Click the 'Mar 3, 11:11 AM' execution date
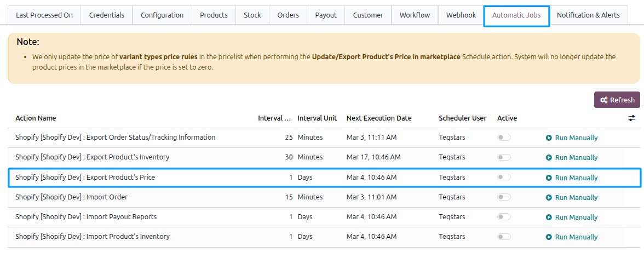 [x=371, y=137]
